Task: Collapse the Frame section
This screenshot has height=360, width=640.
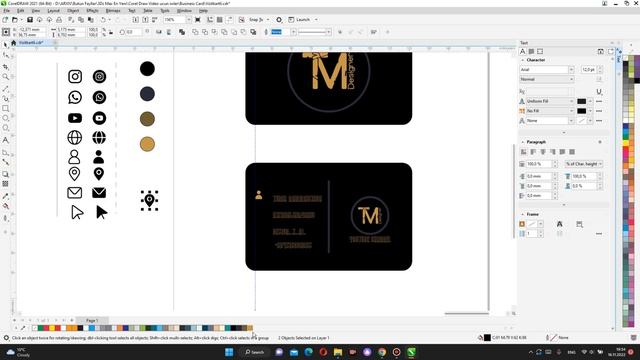Action: tap(523, 214)
